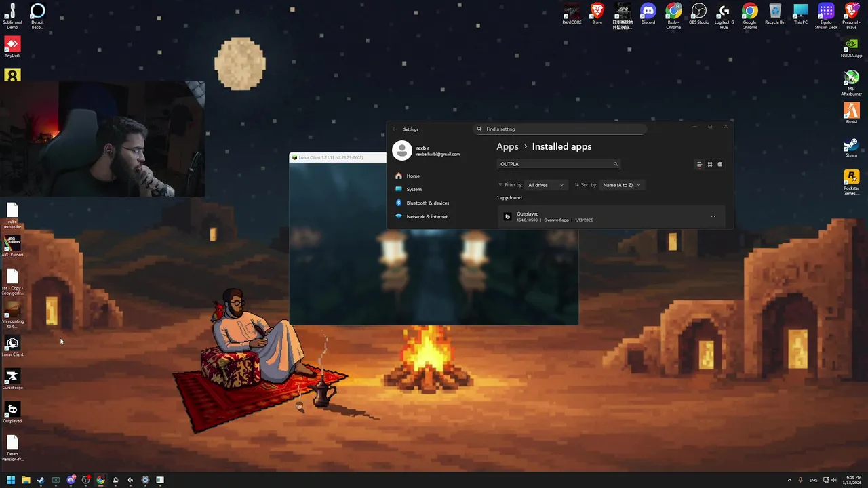Open Outplayed desktop shortcut

point(12,413)
